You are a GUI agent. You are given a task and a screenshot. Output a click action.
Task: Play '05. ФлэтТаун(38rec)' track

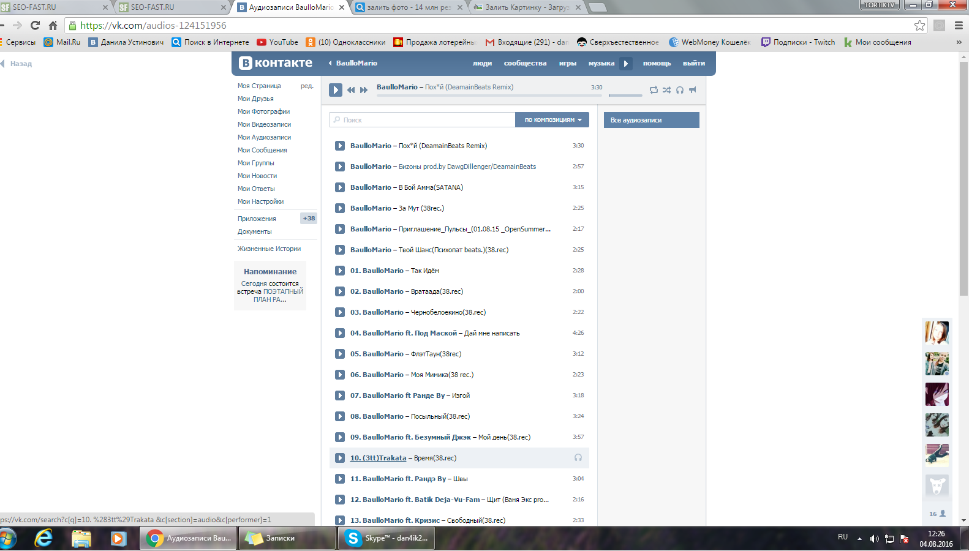(x=340, y=354)
